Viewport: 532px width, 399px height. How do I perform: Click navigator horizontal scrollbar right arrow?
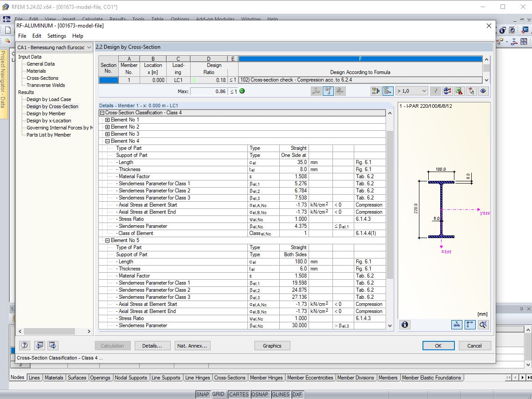[89, 332]
